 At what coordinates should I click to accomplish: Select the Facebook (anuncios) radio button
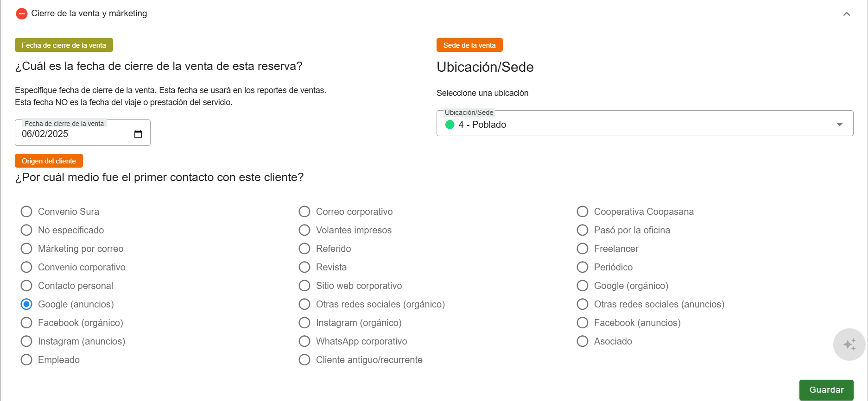click(583, 323)
